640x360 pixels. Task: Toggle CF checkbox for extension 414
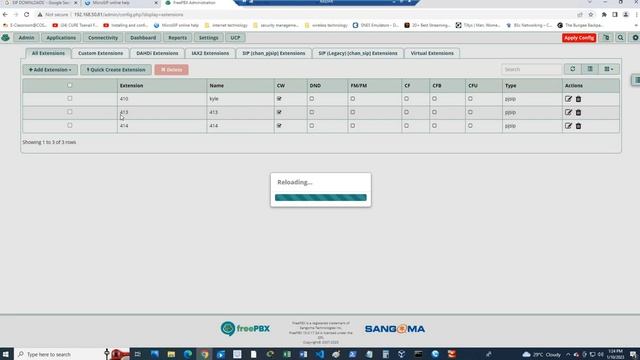(x=406, y=126)
